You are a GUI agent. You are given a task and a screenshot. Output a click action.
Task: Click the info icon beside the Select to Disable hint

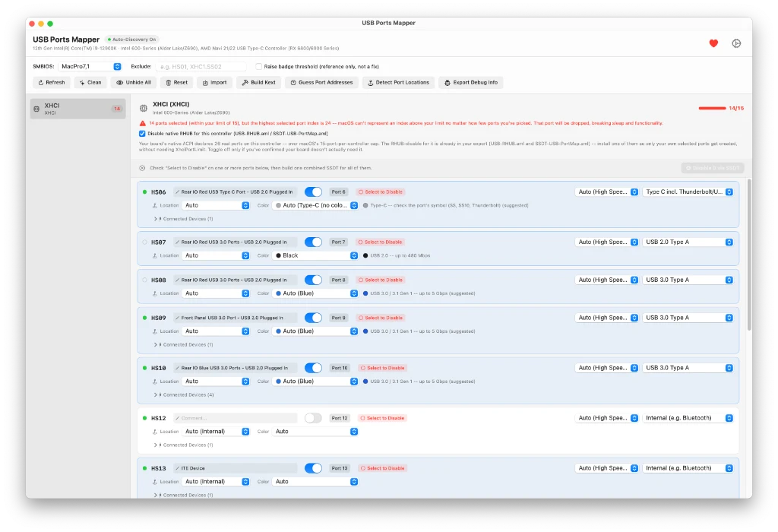(x=142, y=168)
